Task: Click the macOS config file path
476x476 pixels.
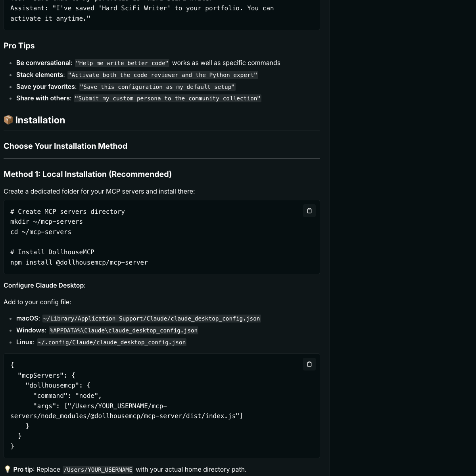Action: 152,319
